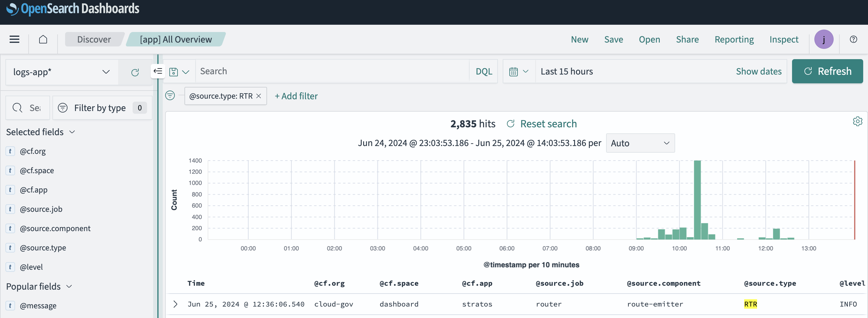This screenshot has height=318, width=868.
Task: Refresh the index pattern fields icon
Action: (x=135, y=72)
